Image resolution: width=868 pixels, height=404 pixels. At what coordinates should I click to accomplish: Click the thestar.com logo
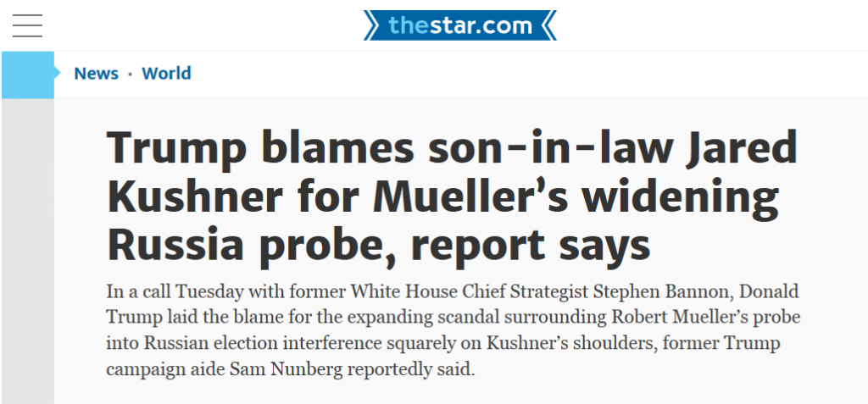tap(460, 25)
